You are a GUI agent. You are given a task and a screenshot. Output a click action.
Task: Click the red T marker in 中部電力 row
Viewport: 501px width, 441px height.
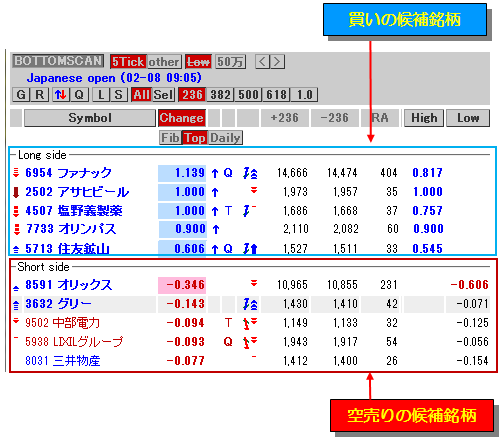[x=228, y=323]
